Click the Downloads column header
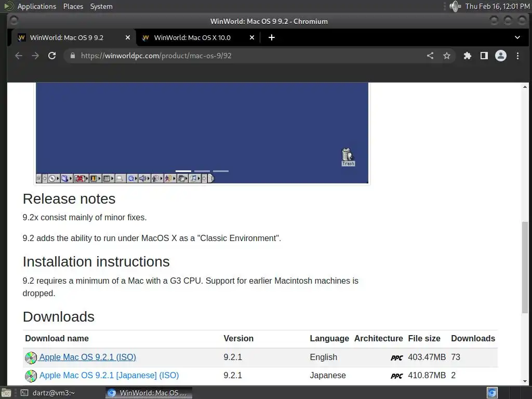Screen dimensions: 532x399 (x=473, y=338)
